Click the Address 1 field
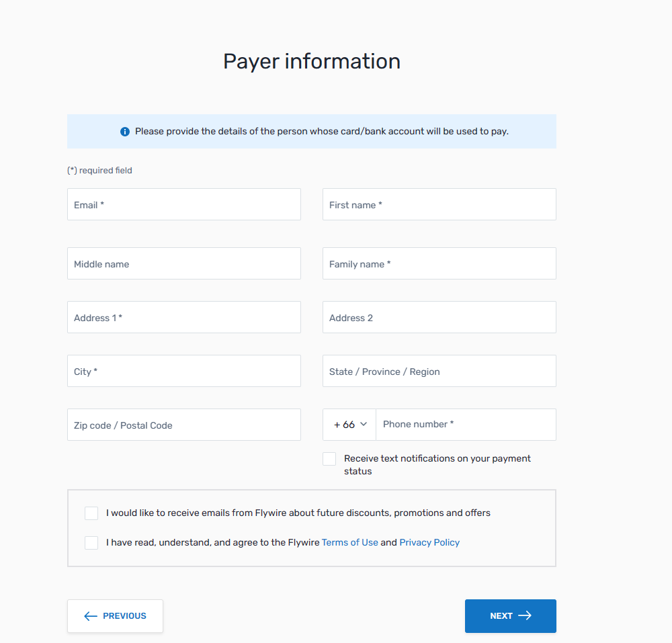The image size is (672, 643). 184,317
